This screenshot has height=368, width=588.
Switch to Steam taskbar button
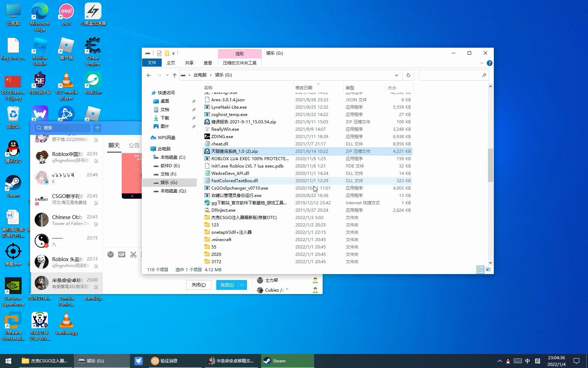click(287, 361)
